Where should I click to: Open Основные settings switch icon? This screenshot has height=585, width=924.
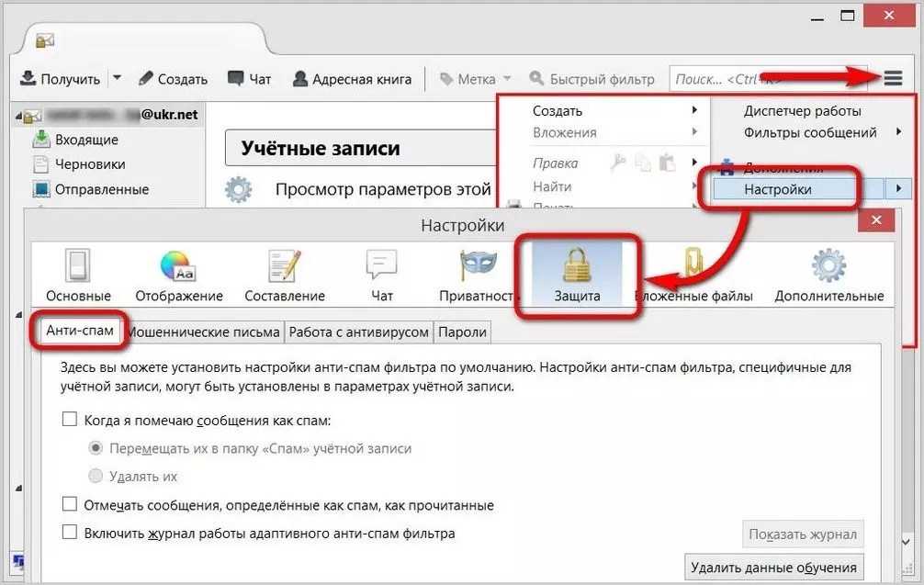(x=77, y=266)
